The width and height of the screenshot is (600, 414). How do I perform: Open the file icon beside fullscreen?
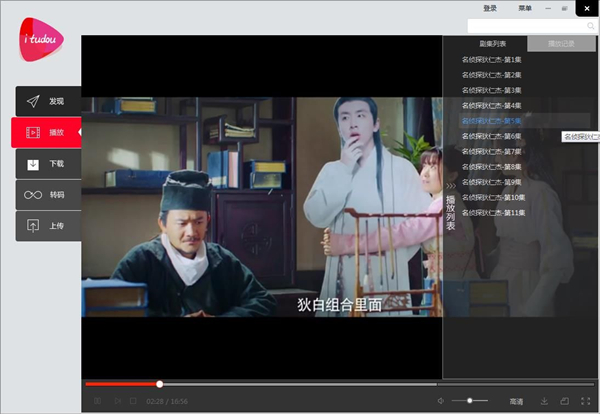pyautogui.click(x=564, y=401)
